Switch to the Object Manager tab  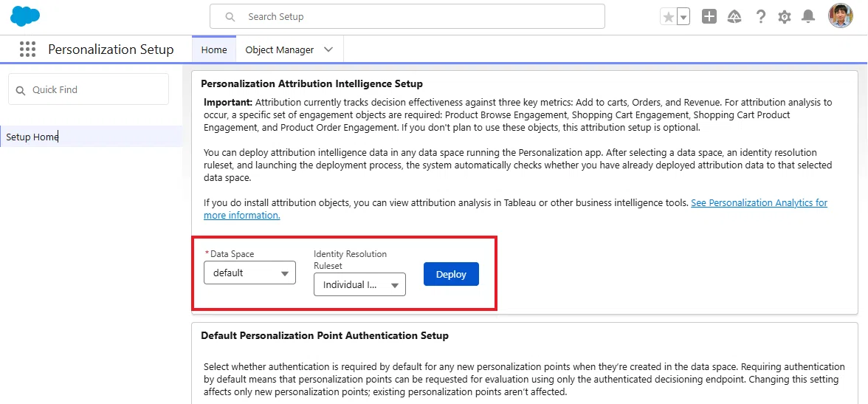280,50
